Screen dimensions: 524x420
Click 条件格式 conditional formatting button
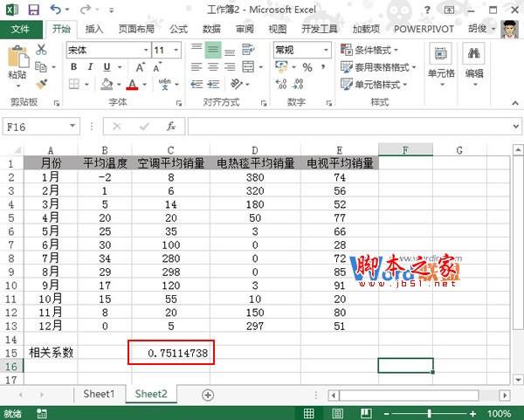click(x=376, y=50)
